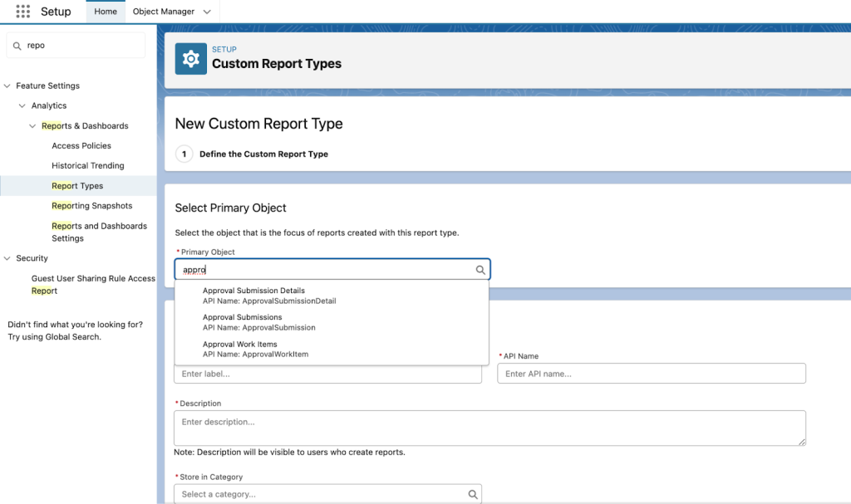
Task: Click the SETUP breadcrumb text
Action: pyautogui.click(x=224, y=49)
